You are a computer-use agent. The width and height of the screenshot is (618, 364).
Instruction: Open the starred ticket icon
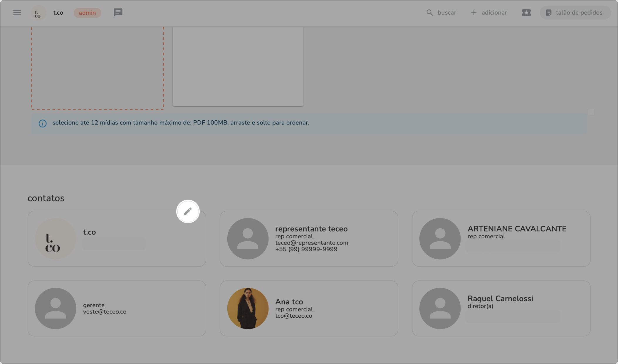[526, 13]
